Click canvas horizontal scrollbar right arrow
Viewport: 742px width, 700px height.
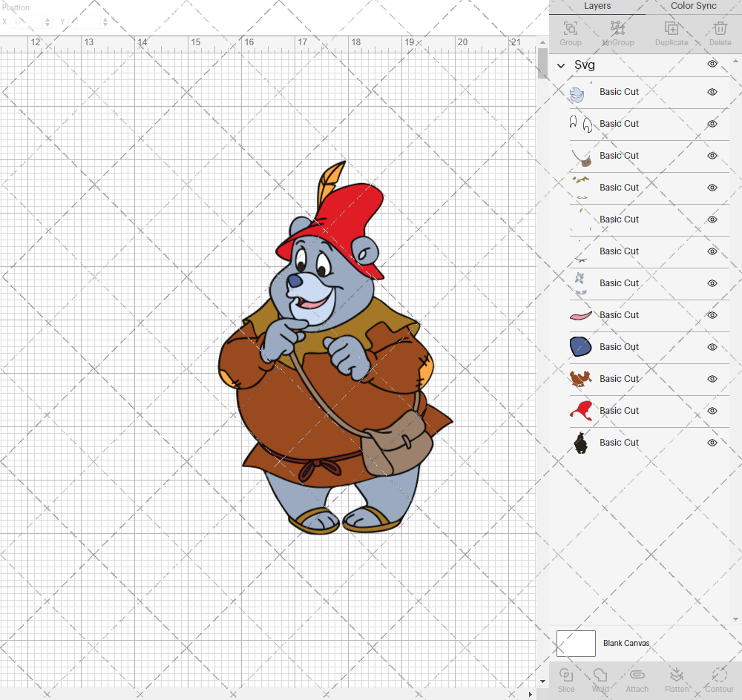pos(530,694)
